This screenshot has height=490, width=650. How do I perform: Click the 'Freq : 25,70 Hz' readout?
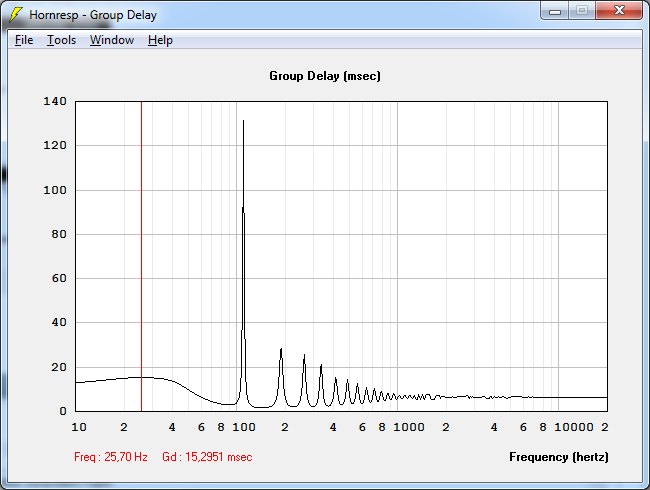(x=111, y=457)
